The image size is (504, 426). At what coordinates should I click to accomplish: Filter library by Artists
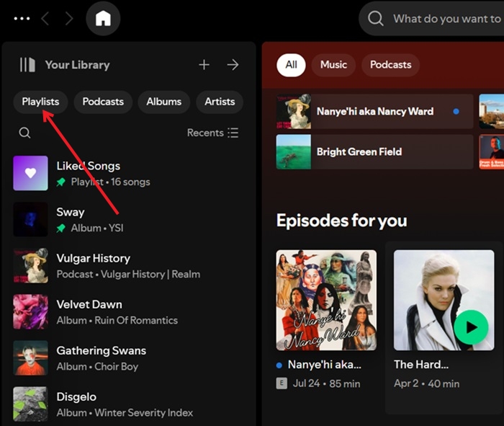(x=220, y=102)
